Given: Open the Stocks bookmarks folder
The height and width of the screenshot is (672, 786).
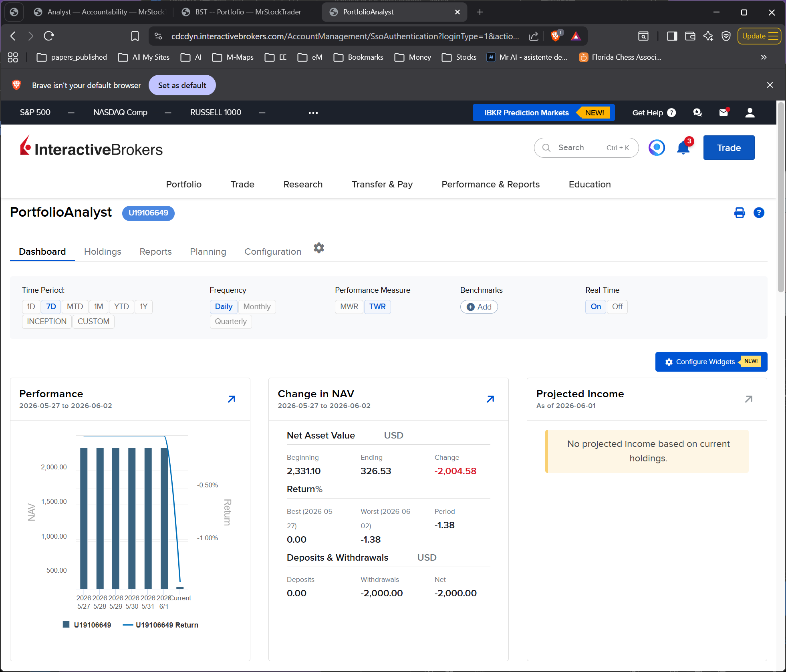Looking at the screenshot, I should 459,57.
